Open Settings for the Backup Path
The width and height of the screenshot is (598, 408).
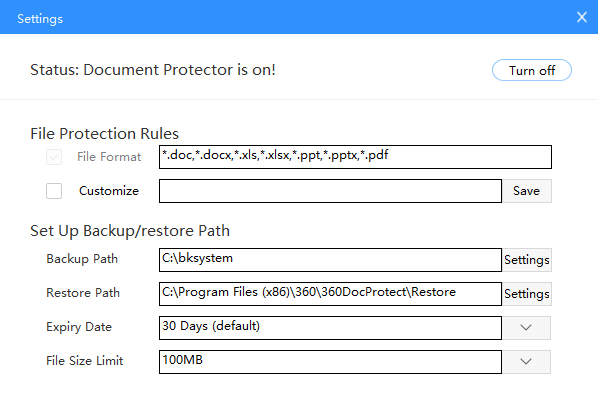[527, 260]
